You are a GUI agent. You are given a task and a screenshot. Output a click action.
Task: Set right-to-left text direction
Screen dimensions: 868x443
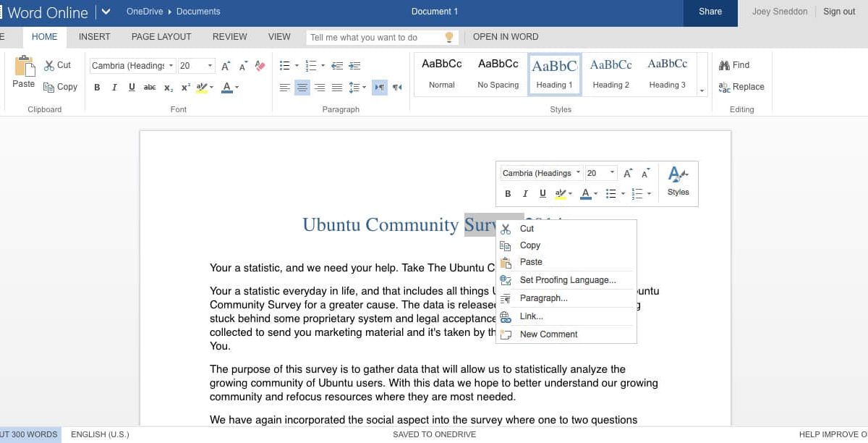click(397, 88)
